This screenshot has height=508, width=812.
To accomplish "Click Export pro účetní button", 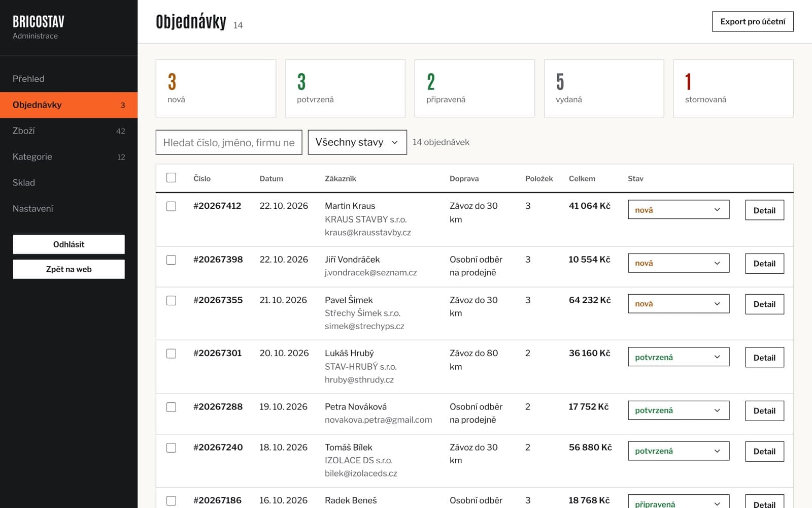I will (x=753, y=21).
